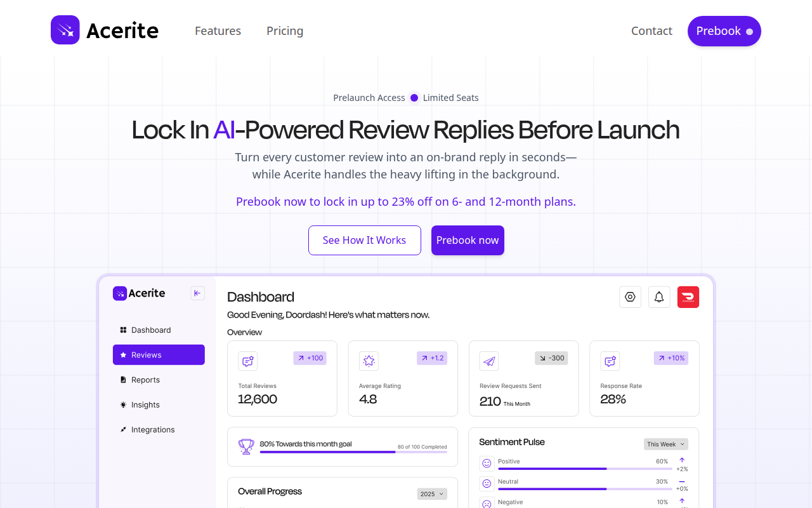Select Insights in the sidebar
The width and height of the screenshot is (812, 508).
coord(159,404)
